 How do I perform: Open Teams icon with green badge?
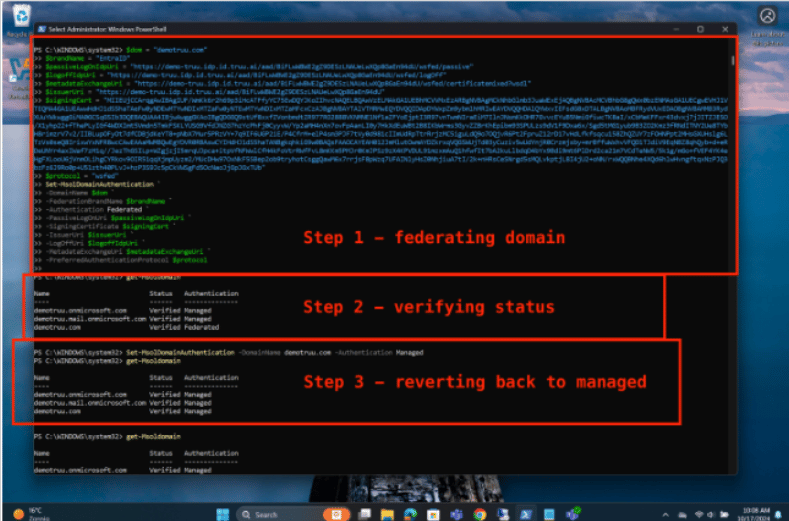click(573, 513)
